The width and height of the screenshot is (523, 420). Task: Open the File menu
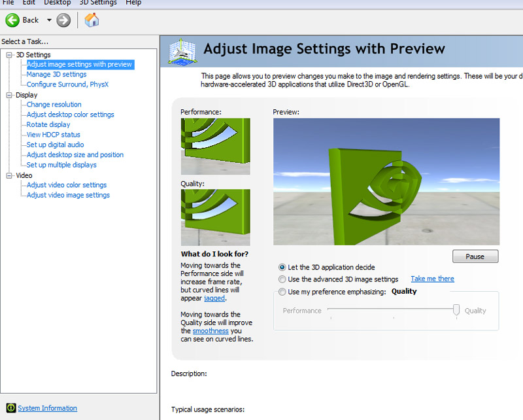[x=8, y=3]
